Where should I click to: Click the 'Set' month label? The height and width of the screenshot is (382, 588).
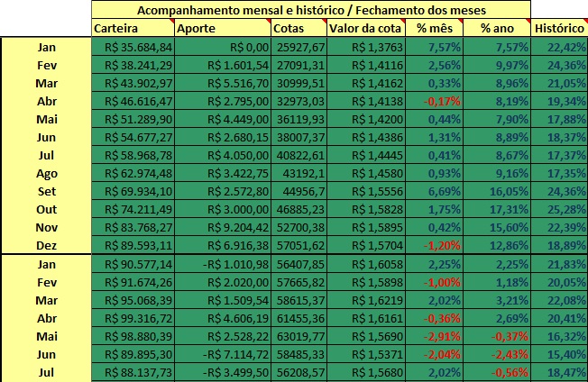(x=47, y=191)
